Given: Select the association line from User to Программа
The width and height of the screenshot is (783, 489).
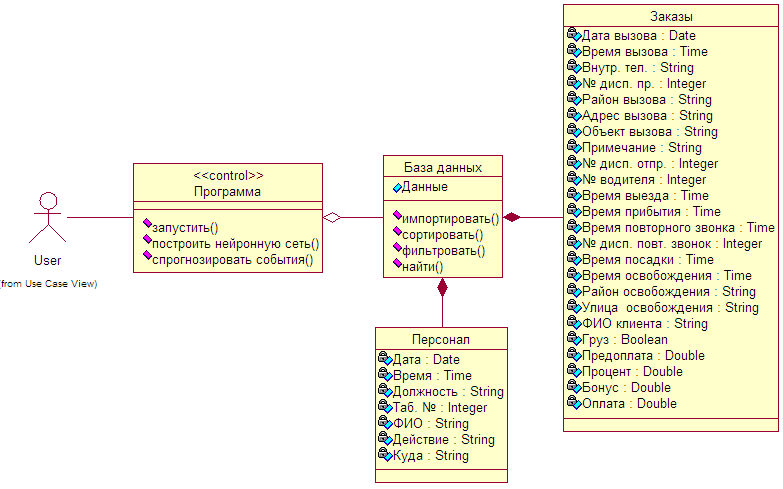Looking at the screenshot, I should (100, 217).
